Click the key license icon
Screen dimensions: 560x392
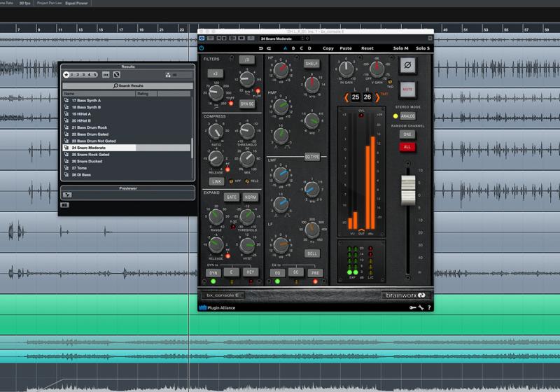point(413,307)
